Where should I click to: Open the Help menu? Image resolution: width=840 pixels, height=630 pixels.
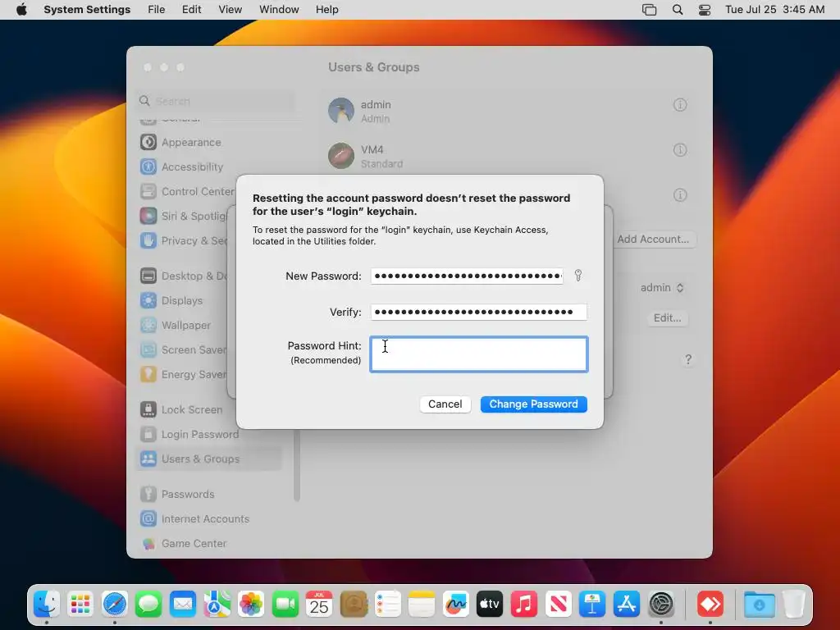(326, 10)
